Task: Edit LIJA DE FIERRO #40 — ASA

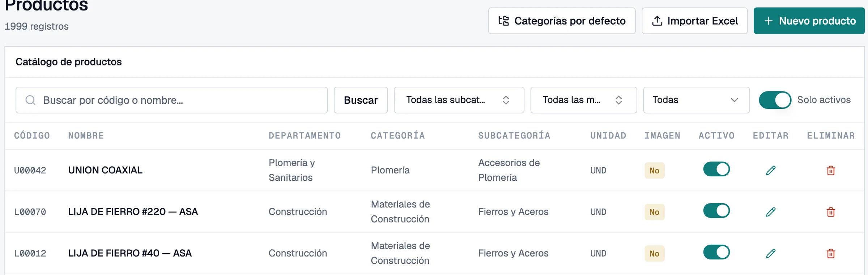Action: (771, 253)
